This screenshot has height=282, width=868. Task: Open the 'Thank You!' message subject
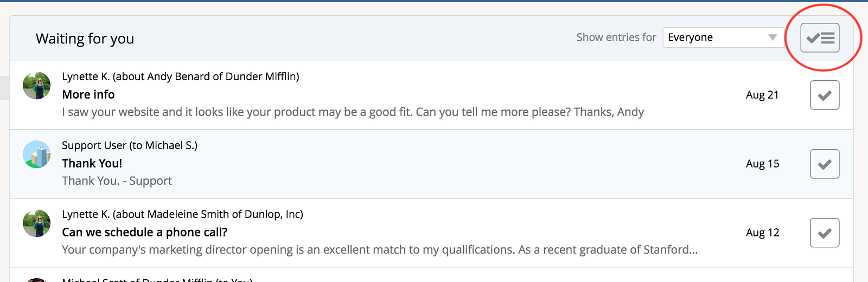(92, 163)
